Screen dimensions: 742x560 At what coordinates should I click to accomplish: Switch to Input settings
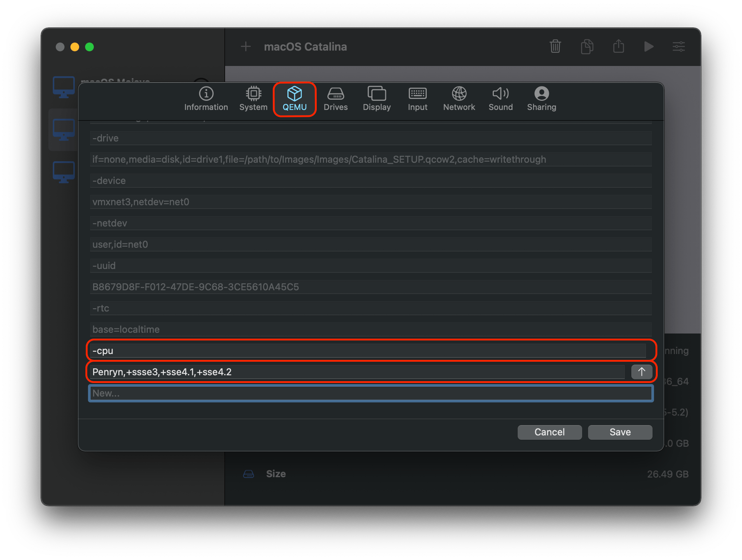(x=417, y=99)
